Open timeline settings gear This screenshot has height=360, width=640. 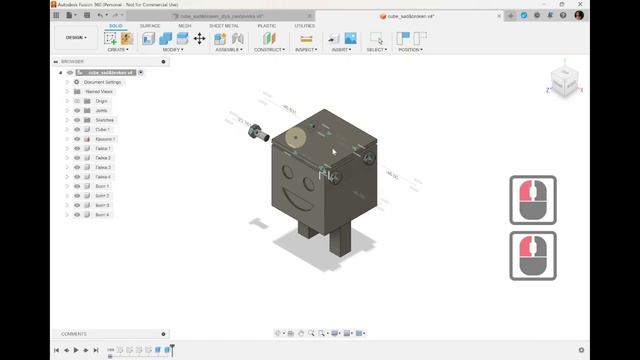[x=581, y=350]
